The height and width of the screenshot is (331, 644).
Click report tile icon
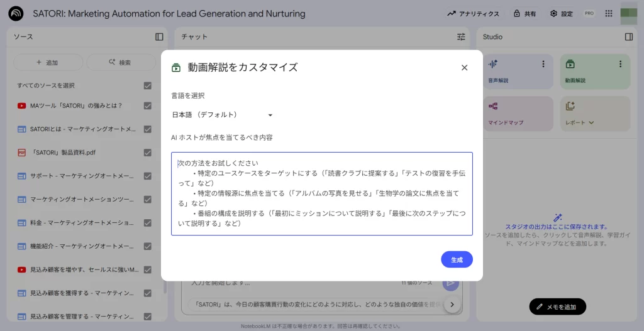pos(570,106)
